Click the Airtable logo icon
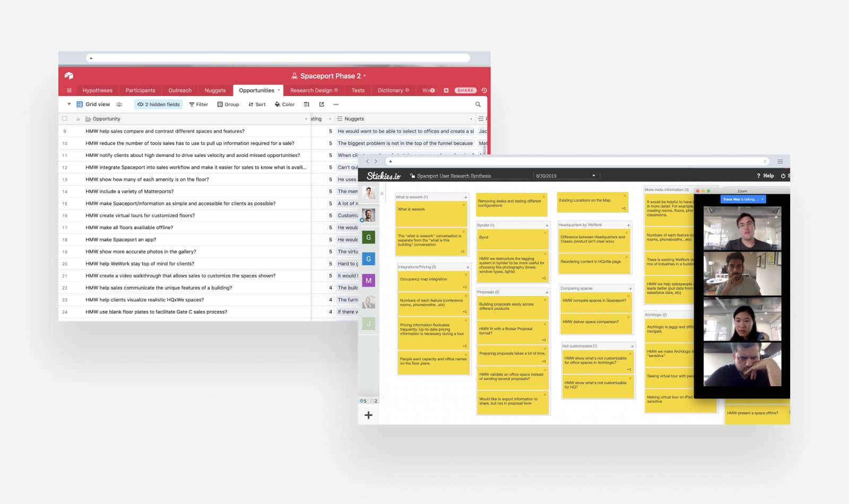849x504 pixels. 69,76
